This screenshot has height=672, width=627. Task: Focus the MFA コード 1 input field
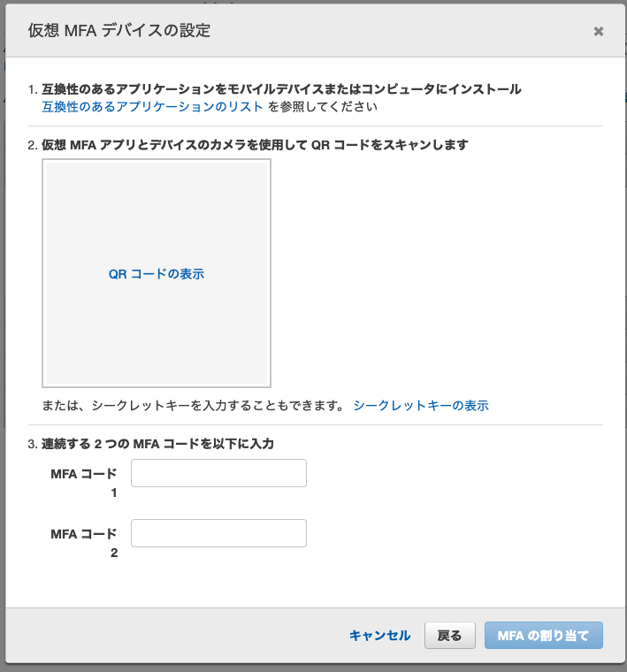pos(218,473)
